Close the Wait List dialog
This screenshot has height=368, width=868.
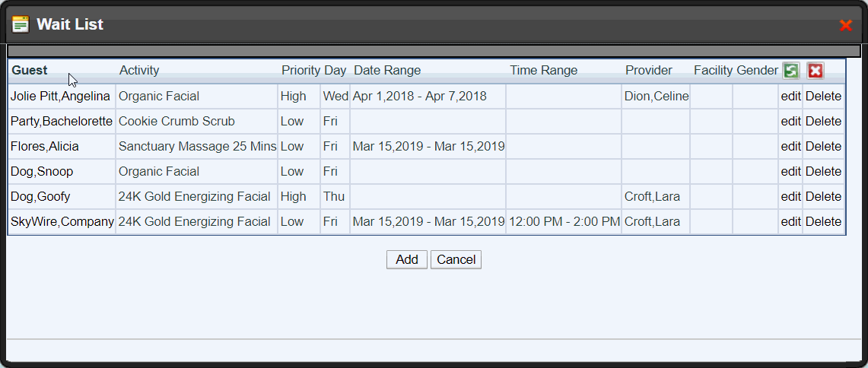point(845,25)
